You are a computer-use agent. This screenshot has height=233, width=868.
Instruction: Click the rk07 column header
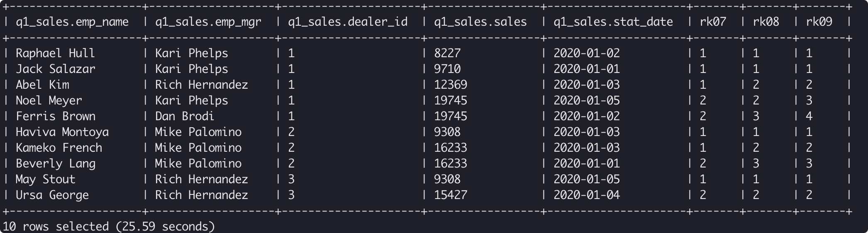712,22
